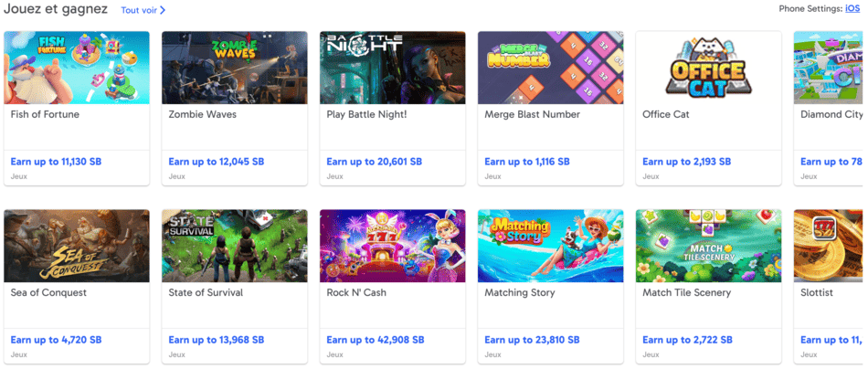
Task: Click Earn up to 42,908 SB offer
Action: 375,340
